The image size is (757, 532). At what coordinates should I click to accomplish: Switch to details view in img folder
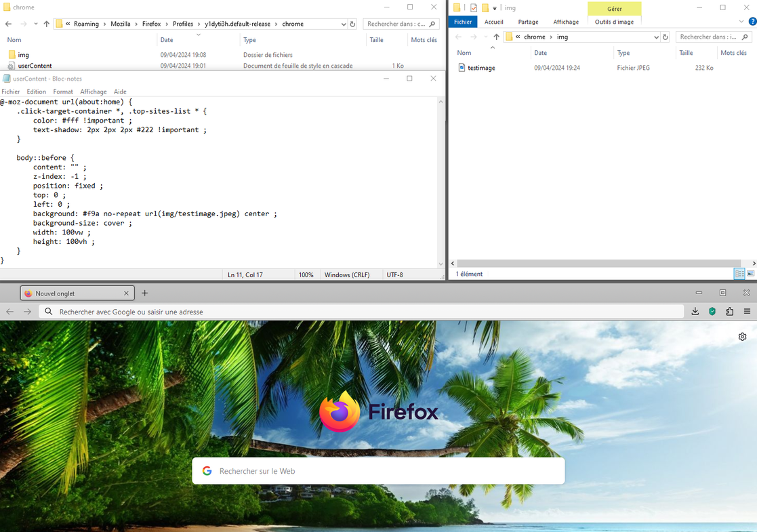[x=739, y=274]
